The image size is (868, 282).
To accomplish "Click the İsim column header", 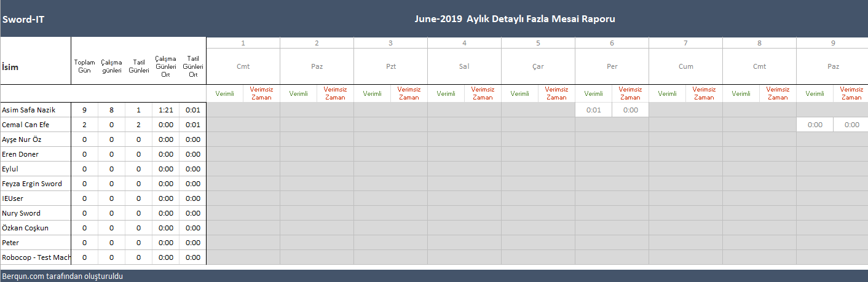I will (x=10, y=67).
